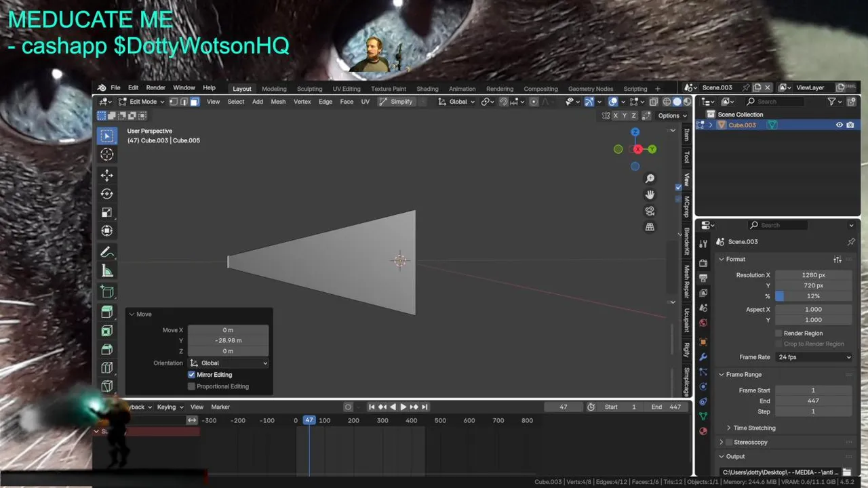The image size is (868, 488).
Task: Open the Physics properties tab
Action: [x=703, y=386]
